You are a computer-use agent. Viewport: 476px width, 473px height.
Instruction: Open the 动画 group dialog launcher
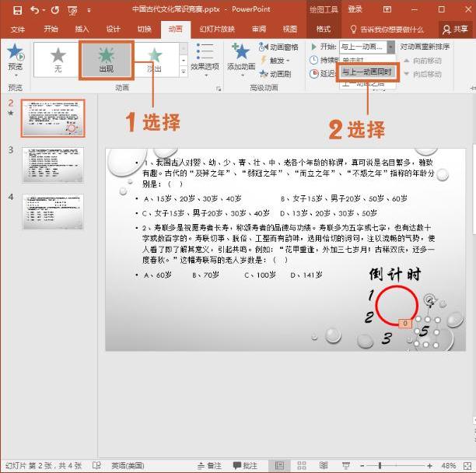click(x=219, y=89)
